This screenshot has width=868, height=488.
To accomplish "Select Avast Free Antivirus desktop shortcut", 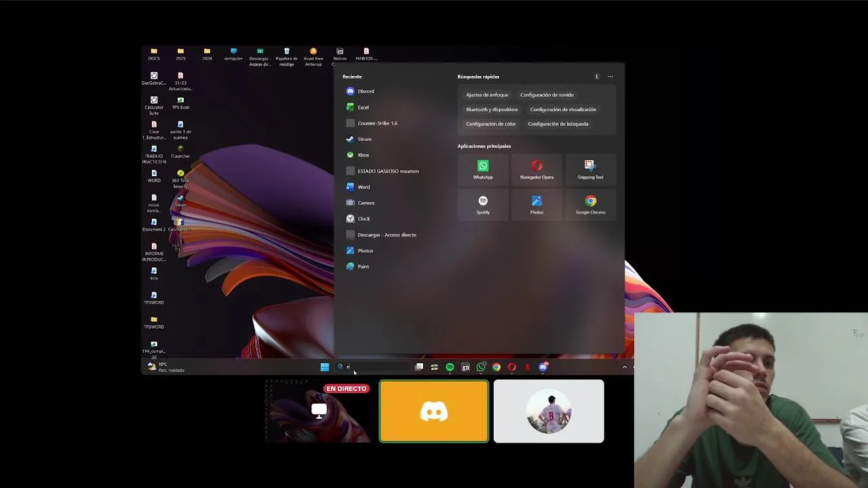I will [x=313, y=57].
